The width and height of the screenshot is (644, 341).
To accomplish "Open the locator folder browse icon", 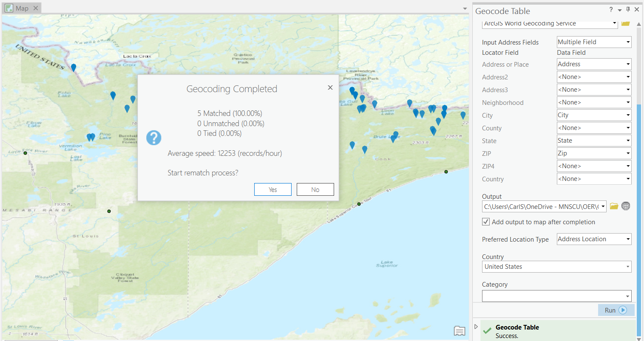I will [x=625, y=23].
